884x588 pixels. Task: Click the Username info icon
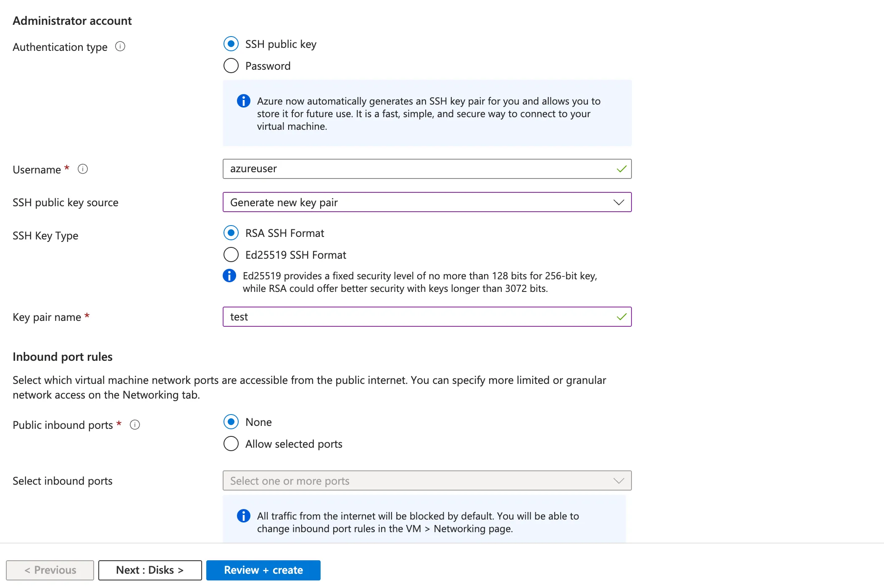pyautogui.click(x=83, y=169)
